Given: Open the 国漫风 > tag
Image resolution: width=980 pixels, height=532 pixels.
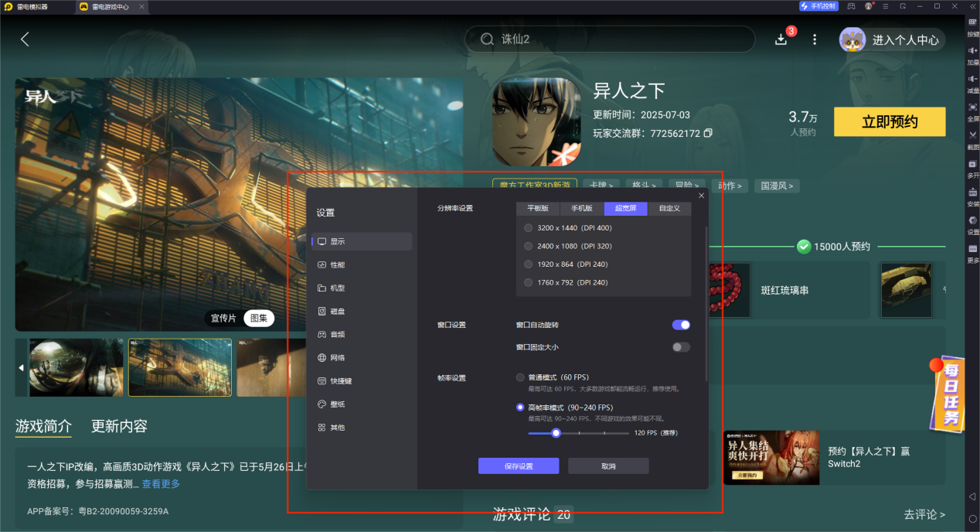Looking at the screenshot, I should click(776, 186).
